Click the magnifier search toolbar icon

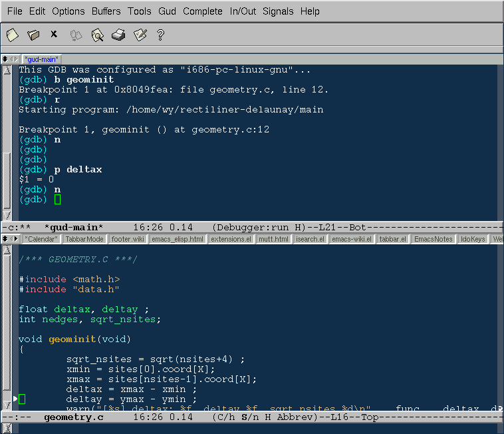(x=97, y=35)
